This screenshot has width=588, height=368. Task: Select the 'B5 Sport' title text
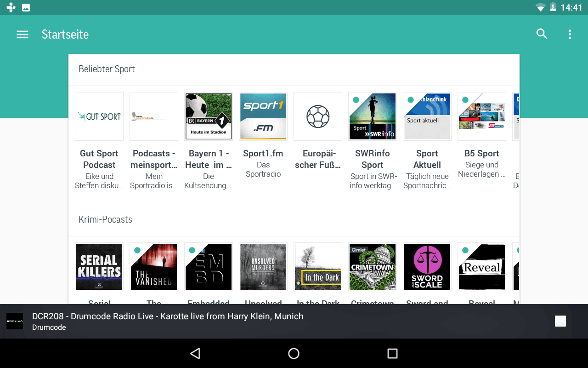click(482, 153)
